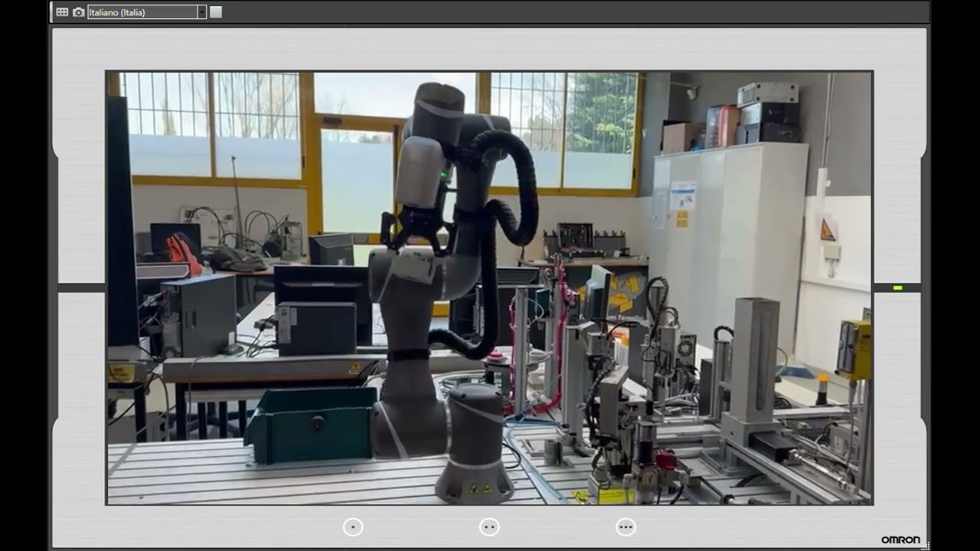This screenshot has width=980, height=551.
Task: Click the robot arm video image
Action: (x=489, y=288)
